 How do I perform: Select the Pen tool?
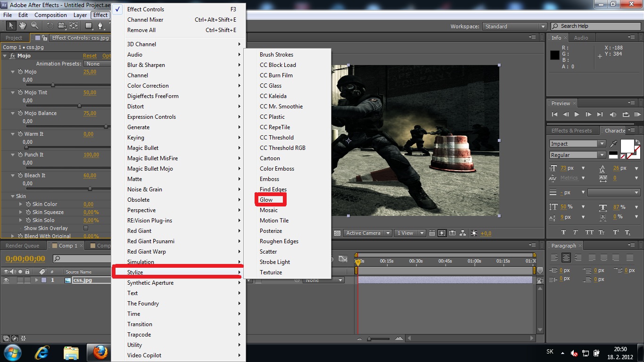(x=100, y=25)
